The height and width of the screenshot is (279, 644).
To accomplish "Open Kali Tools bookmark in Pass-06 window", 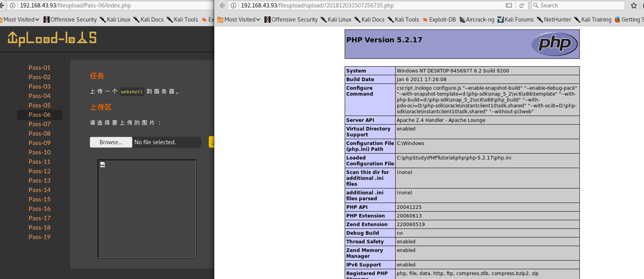I will (182, 20).
